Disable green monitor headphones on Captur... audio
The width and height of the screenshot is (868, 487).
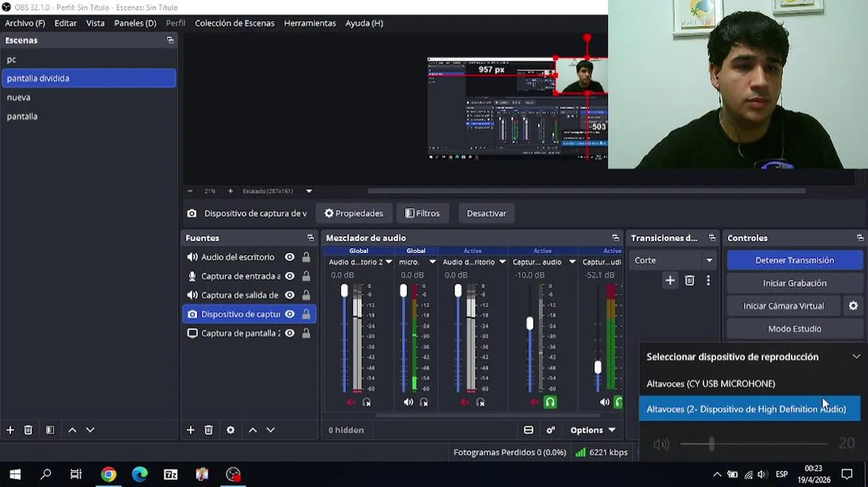click(x=550, y=402)
